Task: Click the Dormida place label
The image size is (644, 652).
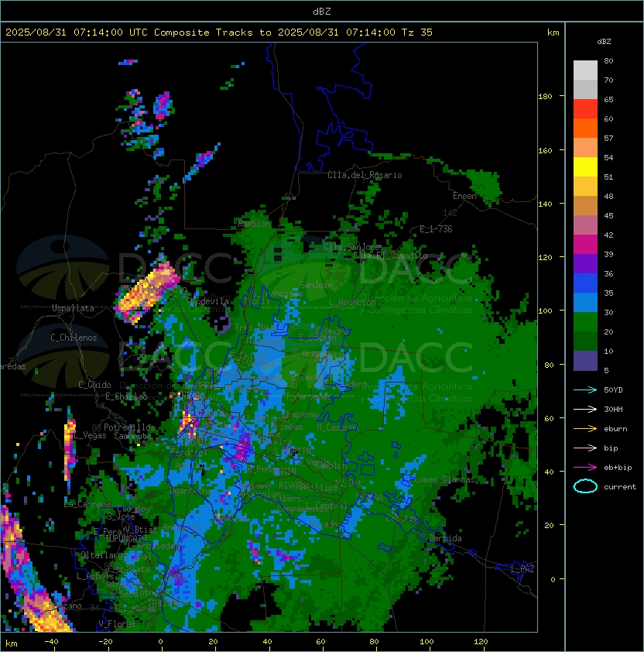Action: pyautogui.click(x=445, y=538)
